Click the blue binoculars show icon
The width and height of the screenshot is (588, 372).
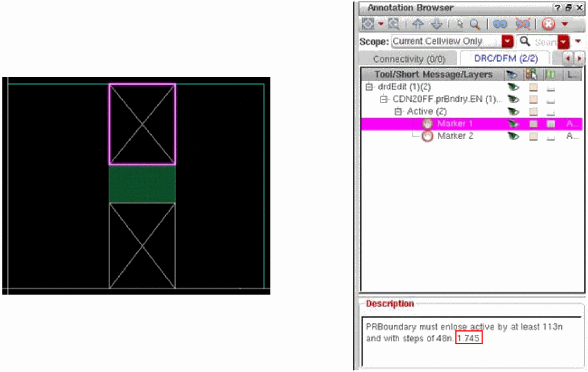click(x=500, y=24)
